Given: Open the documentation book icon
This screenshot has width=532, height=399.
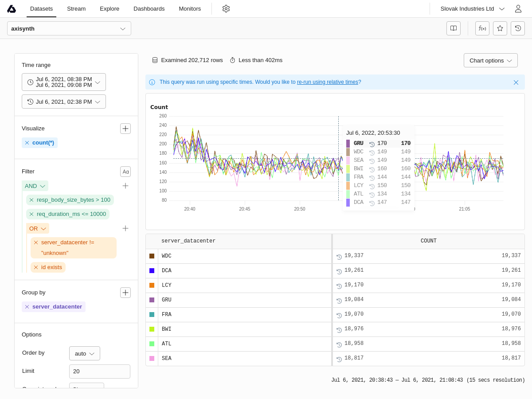Looking at the screenshot, I should point(454,28).
